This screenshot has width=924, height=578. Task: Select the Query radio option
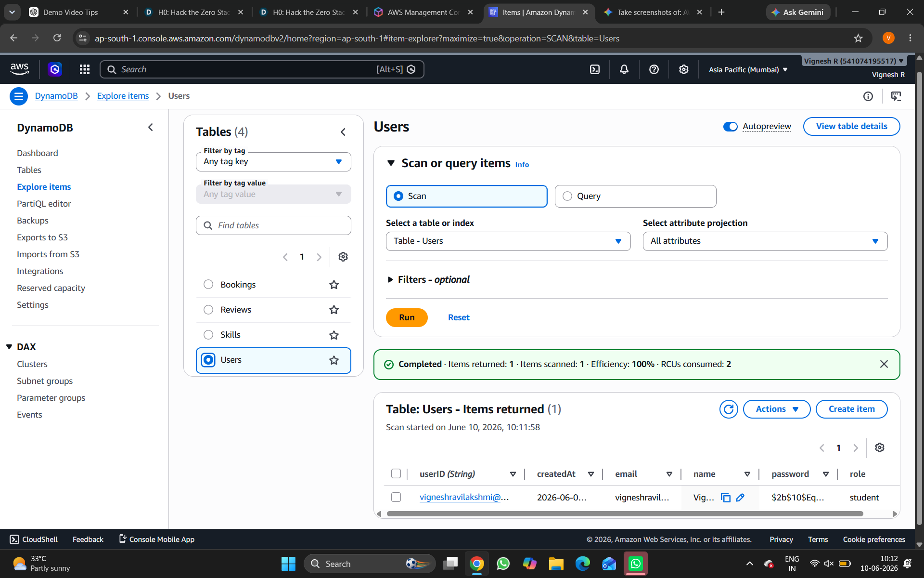567,196
